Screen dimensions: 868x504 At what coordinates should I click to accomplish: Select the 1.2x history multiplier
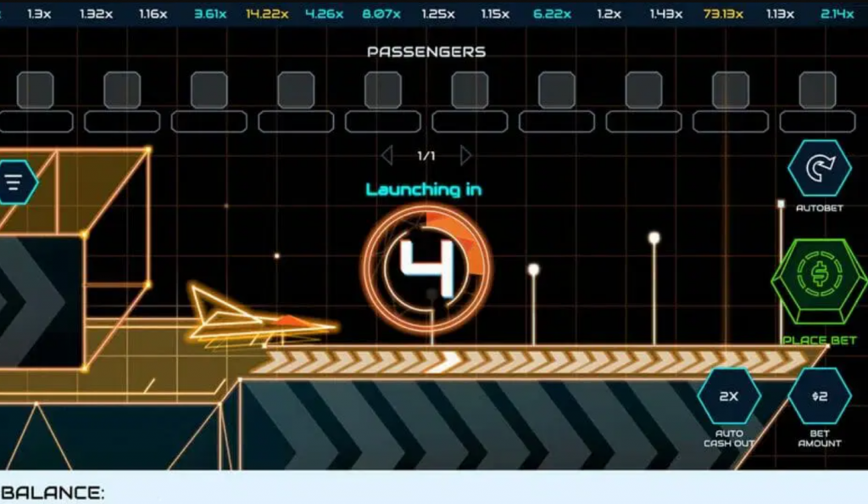609,14
